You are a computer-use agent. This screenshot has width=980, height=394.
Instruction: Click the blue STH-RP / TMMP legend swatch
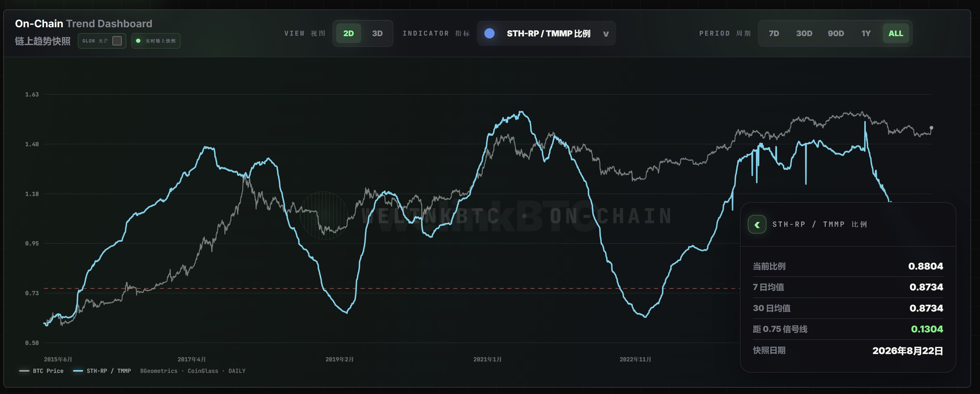tap(78, 371)
